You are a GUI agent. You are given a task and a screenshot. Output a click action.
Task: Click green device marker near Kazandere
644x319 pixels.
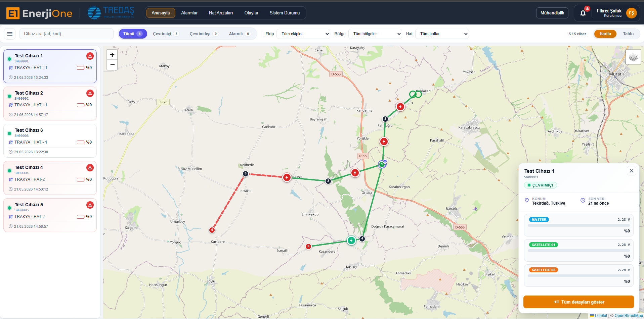[351, 241]
